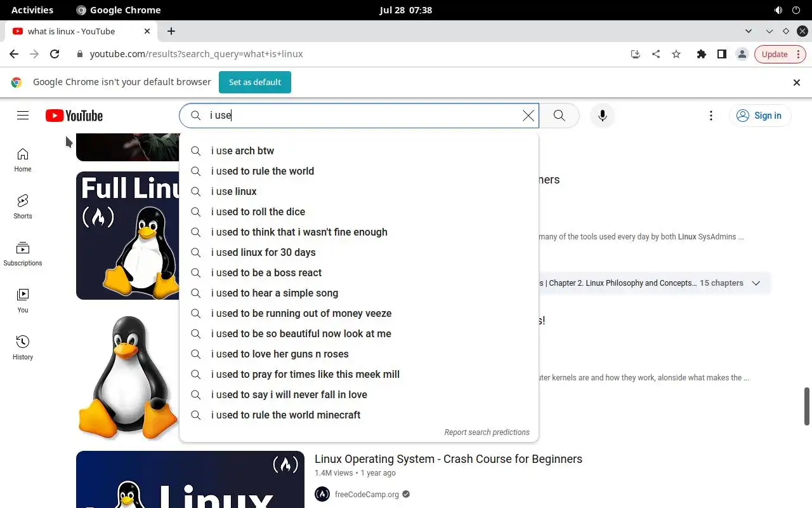Open Linux Operating System Crash Course video title
The image size is (812, 508).
[449, 459]
